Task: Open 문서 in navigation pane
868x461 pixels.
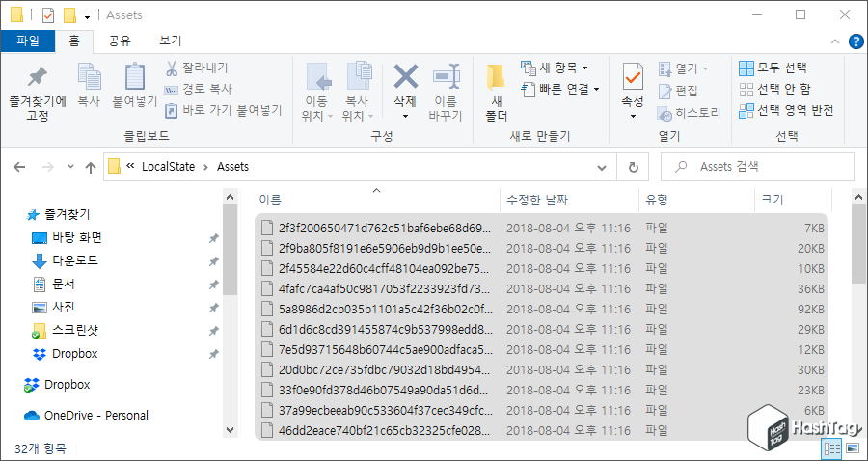Action: click(x=54, y=284)
